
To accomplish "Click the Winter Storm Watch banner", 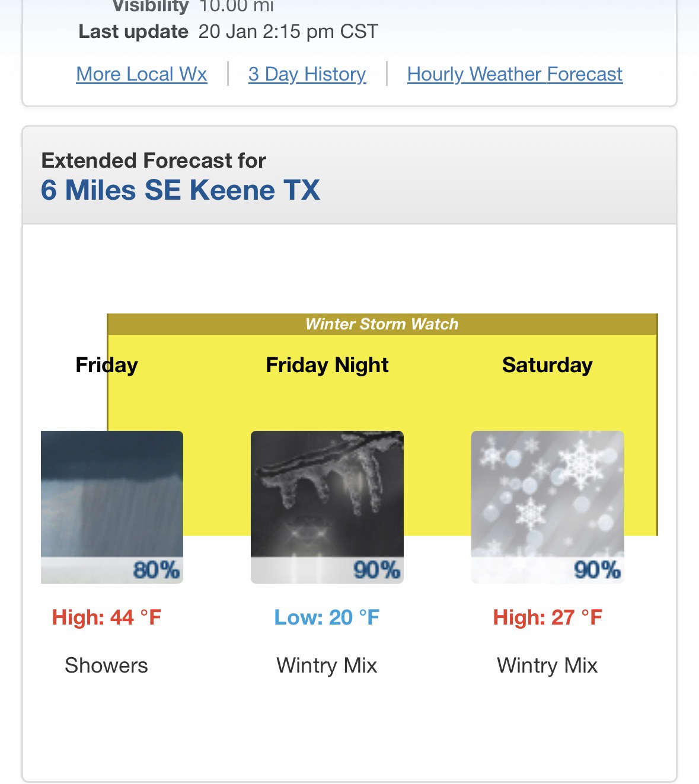I will coord(382,324).
